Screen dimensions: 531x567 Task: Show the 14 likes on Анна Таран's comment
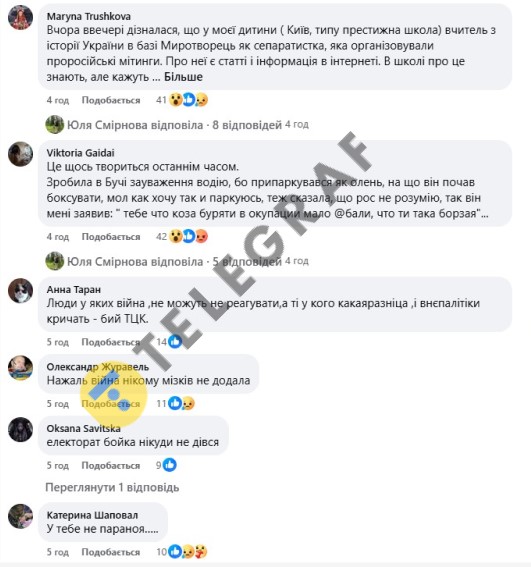(x=169, y=342)
